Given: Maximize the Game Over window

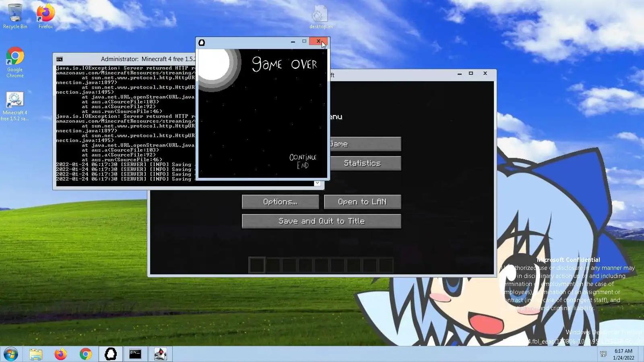Looking at the screenshot, I should click(x=304, y=41).
